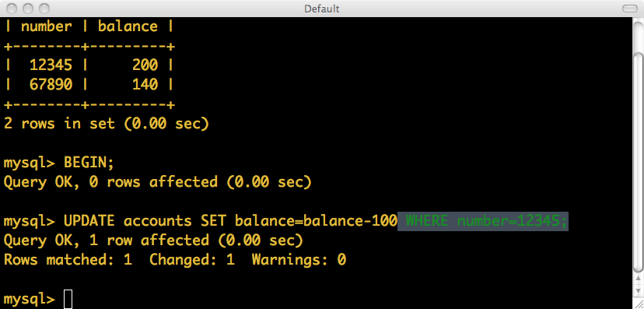This screenshot has height=309, width=644.
Task: Click the "balance" column header
Action: (x=128, y=26)
